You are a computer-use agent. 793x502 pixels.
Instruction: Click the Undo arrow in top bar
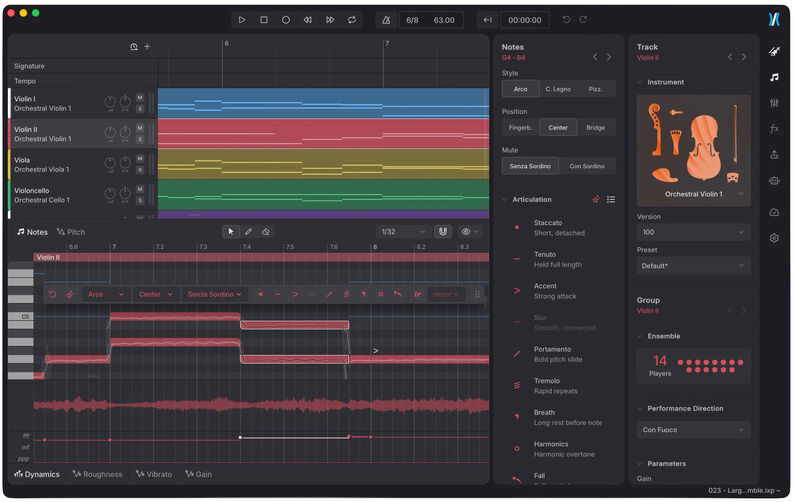coord(566,19)
